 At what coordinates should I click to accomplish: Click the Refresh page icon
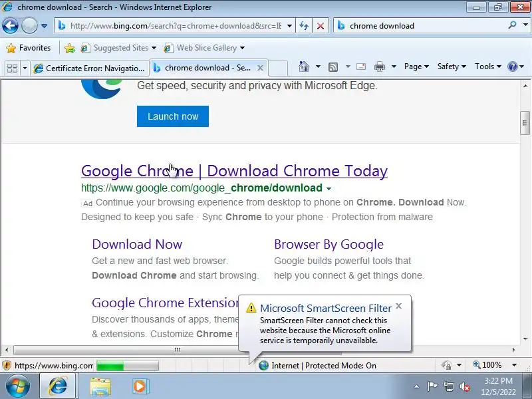pyautogui.click(x=304, y=26)
